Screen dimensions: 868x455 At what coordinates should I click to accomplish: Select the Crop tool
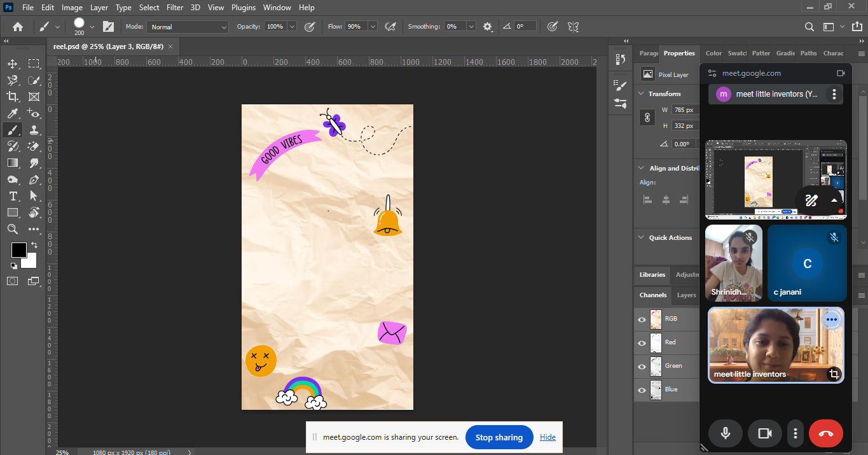[13, 97]
